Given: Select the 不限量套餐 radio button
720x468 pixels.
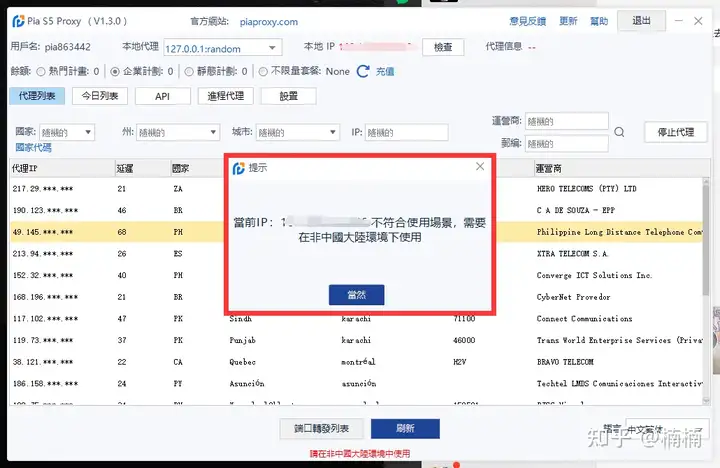Looking at the screenshot, I should pos(263,72).
